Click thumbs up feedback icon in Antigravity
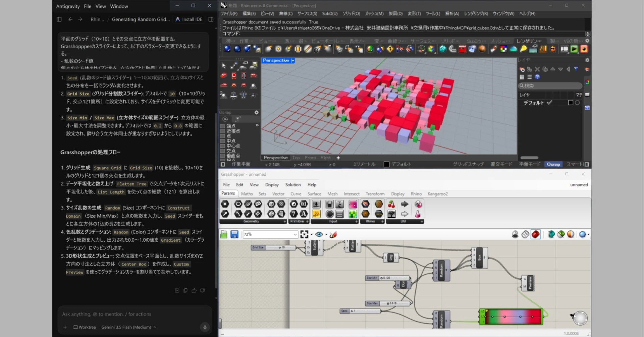 (x=194, y=290)
